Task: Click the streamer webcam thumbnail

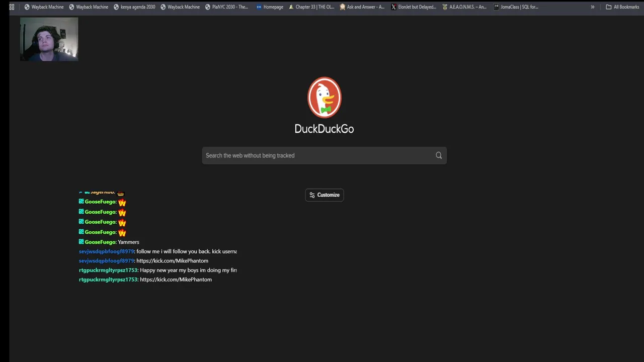Action: (49, 39)
